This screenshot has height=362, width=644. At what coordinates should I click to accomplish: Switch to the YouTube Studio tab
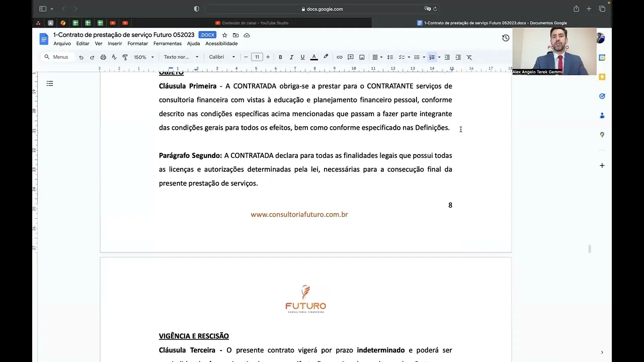(252, 23)
